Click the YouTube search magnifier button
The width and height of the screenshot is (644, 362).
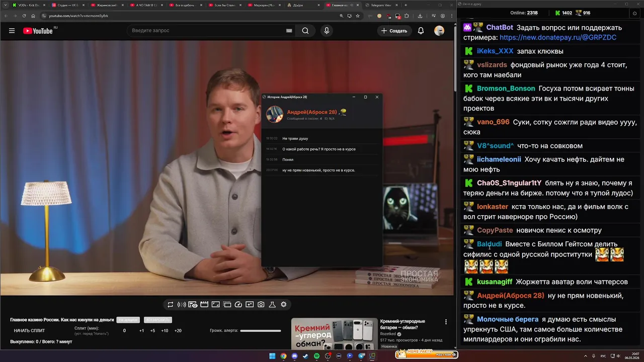305,31
